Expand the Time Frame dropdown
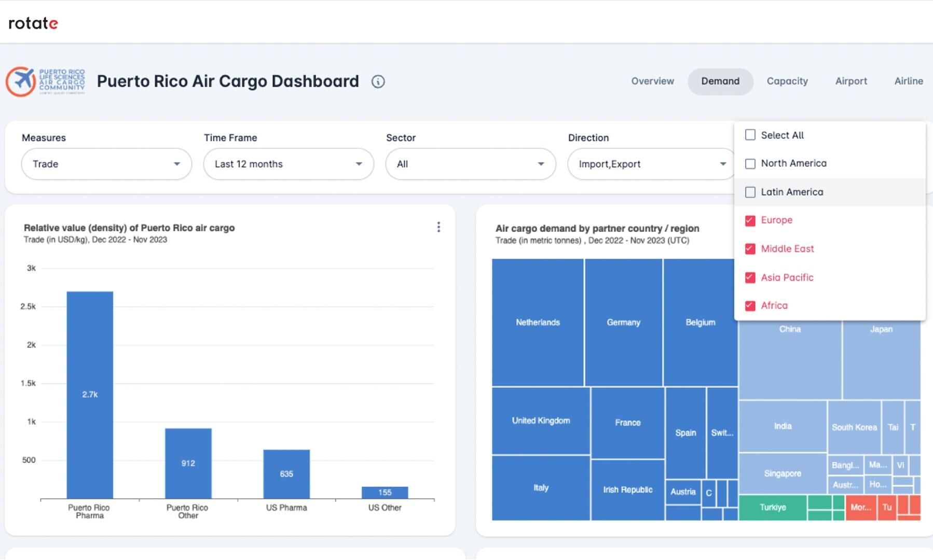The height and width of the screenshot is (560, 933). click(288, 164)
